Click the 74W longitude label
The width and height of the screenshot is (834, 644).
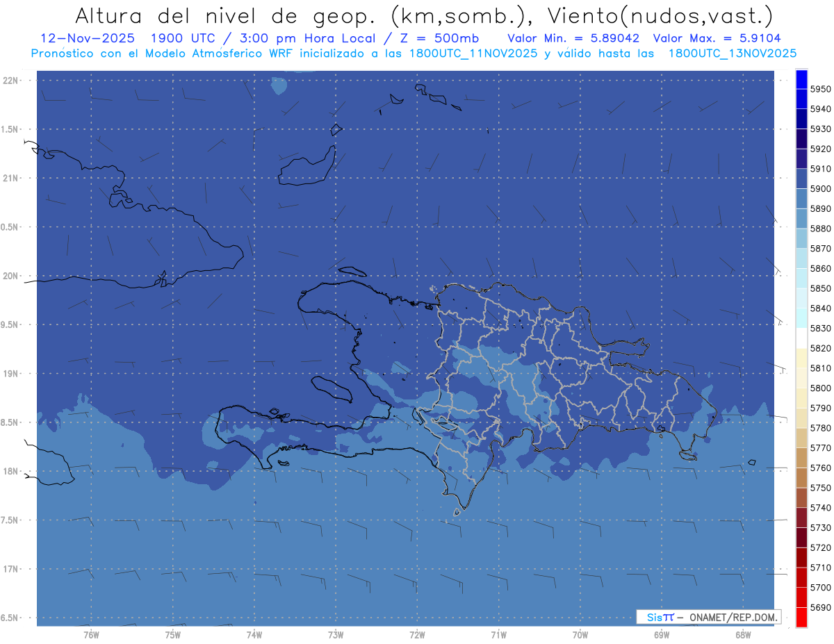coord(254,635)
